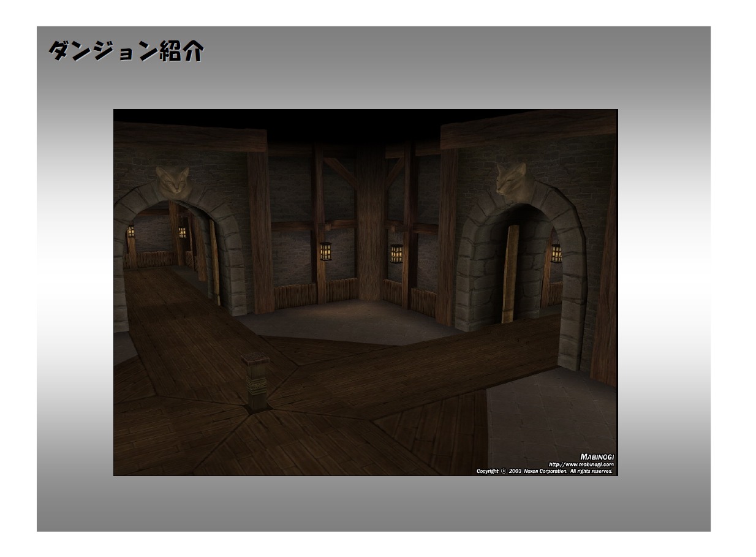Click the Copyright 2003 Nexon Corporation line
756x557 pixels.
pyautogui.click(x=545, y=471)
